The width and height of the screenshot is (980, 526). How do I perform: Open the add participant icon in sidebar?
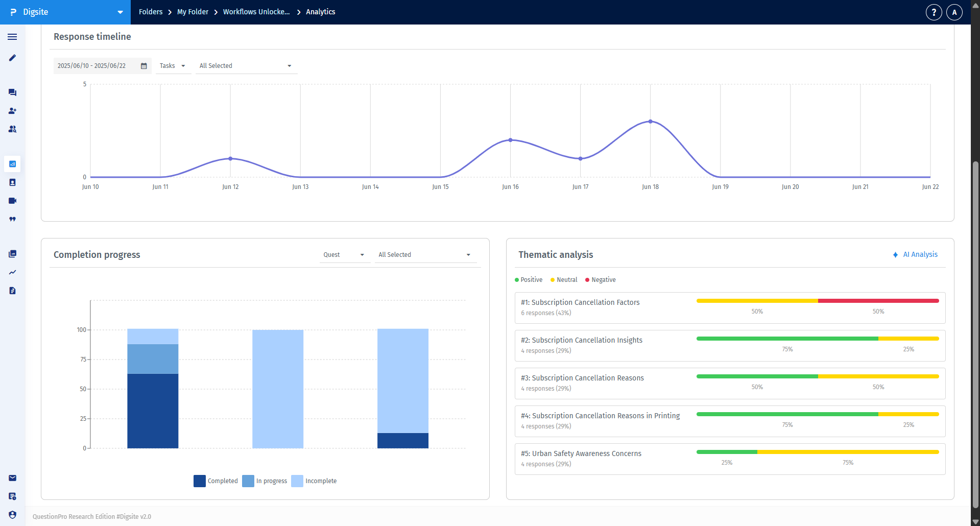coord(12,111)
